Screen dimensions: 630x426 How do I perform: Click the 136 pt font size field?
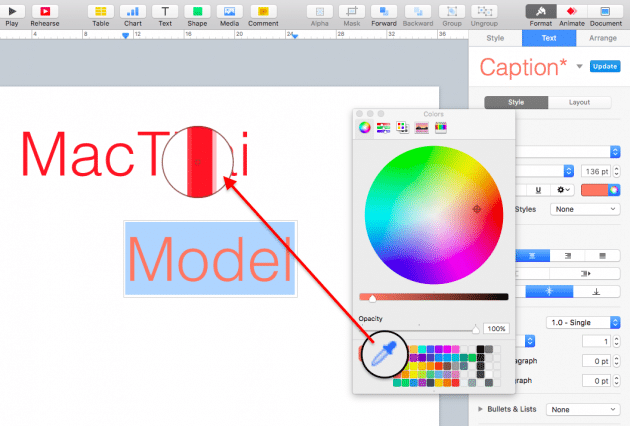(x=596, y=172)
